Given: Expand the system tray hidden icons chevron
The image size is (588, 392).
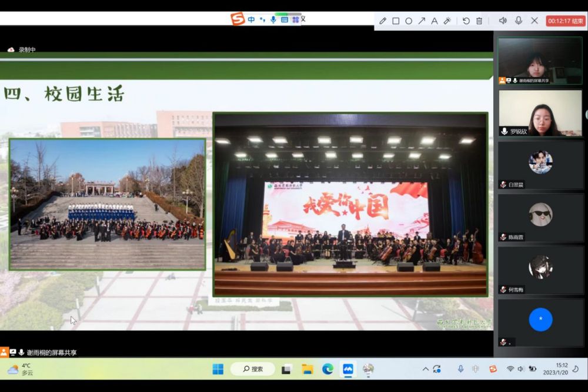Looking at the screenshot, I should [426, 369].
